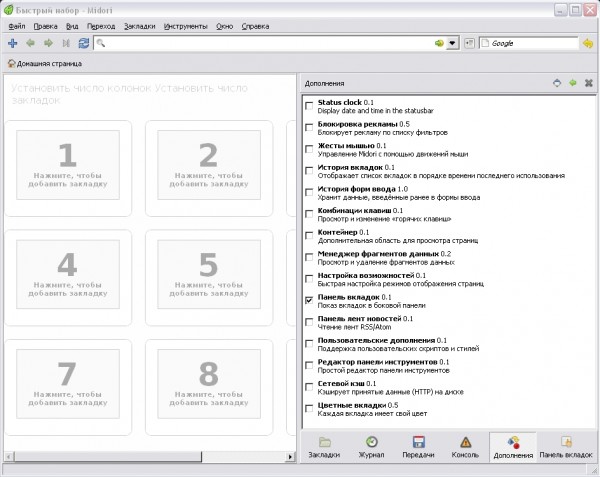
Task: Click inside the address bar field
Action: pyautogui.click(x=270, y=43)
